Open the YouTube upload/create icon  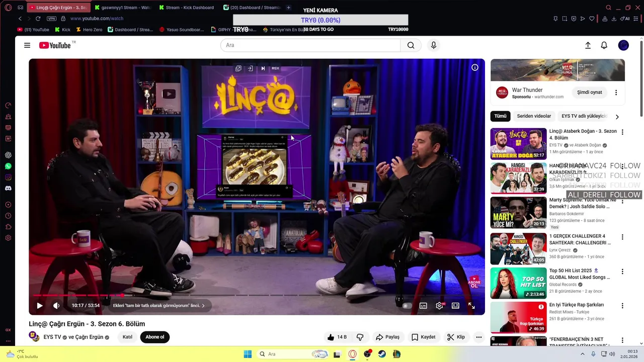pos(588,45)
